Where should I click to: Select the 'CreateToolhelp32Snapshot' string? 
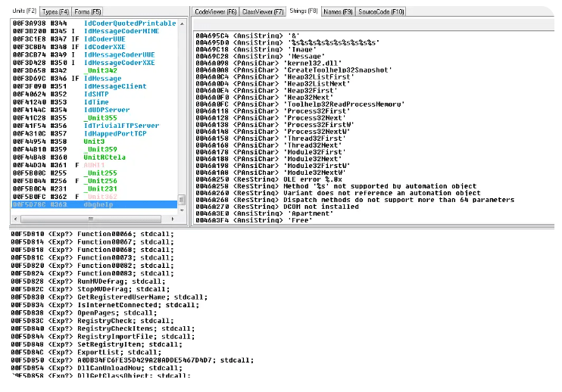pyautogui.click(x=294, y=70)
